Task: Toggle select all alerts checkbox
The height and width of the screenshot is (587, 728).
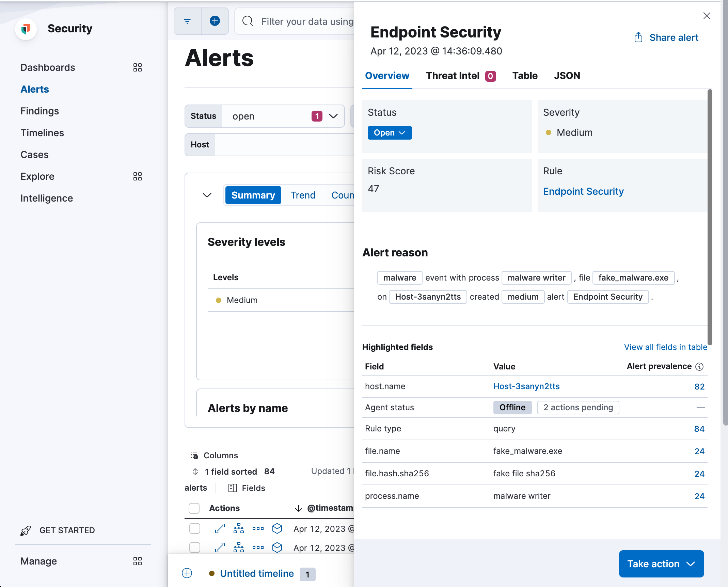Action: (194, 508)
